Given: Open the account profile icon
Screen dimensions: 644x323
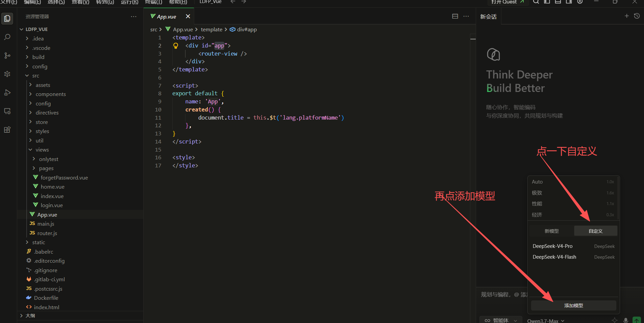Looking at the screenshot, I should [x=580, y=2].
